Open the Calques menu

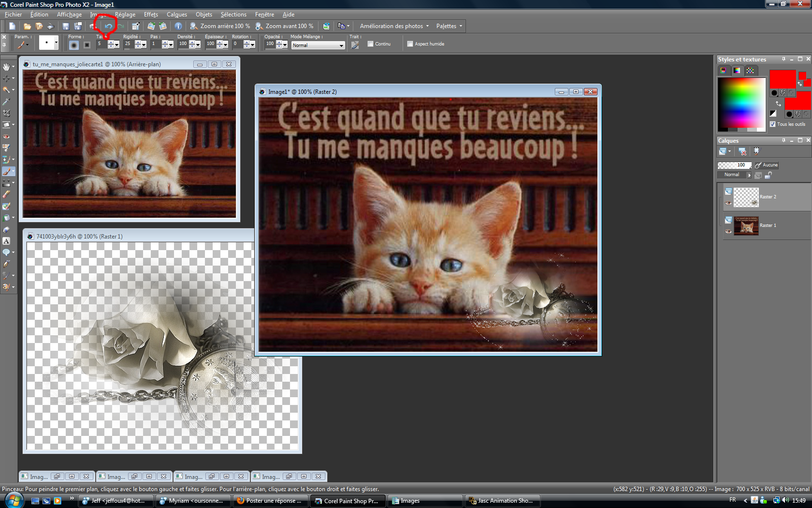(x=177, y=15)
